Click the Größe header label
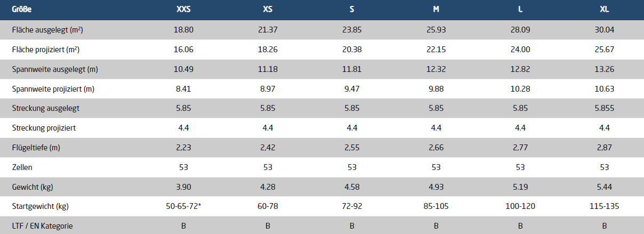The width and height of the screenshot is (644, 234). point(21,10)
